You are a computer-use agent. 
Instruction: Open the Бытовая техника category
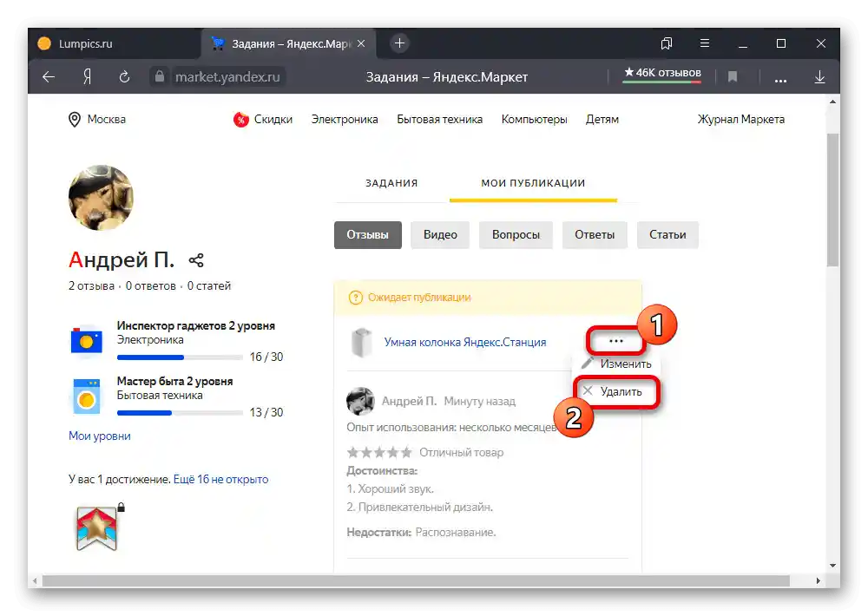tap(439, 120)
